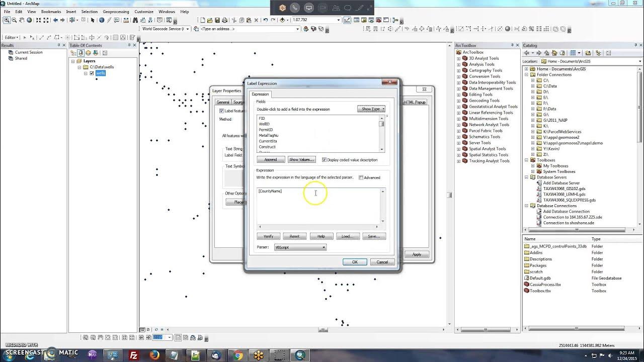Screen dimensions: 644x362
Task: Activate the Identify tool
Action: [102, 20]
